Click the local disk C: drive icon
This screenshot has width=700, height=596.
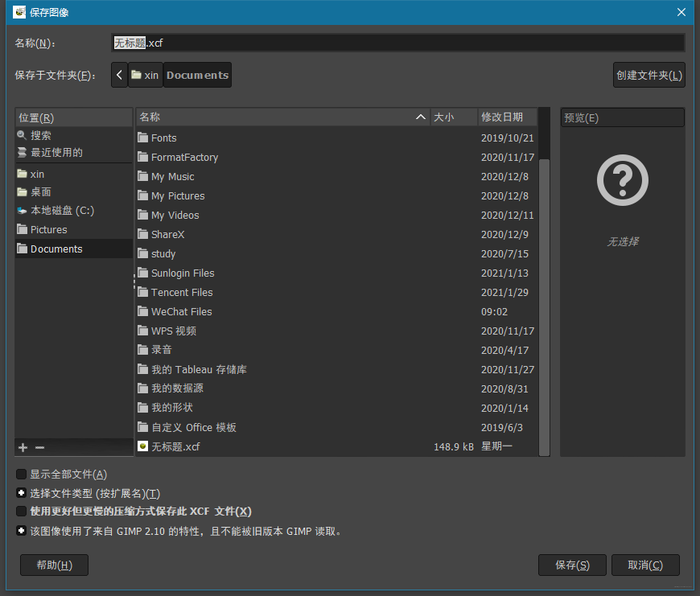coord(22,210)
